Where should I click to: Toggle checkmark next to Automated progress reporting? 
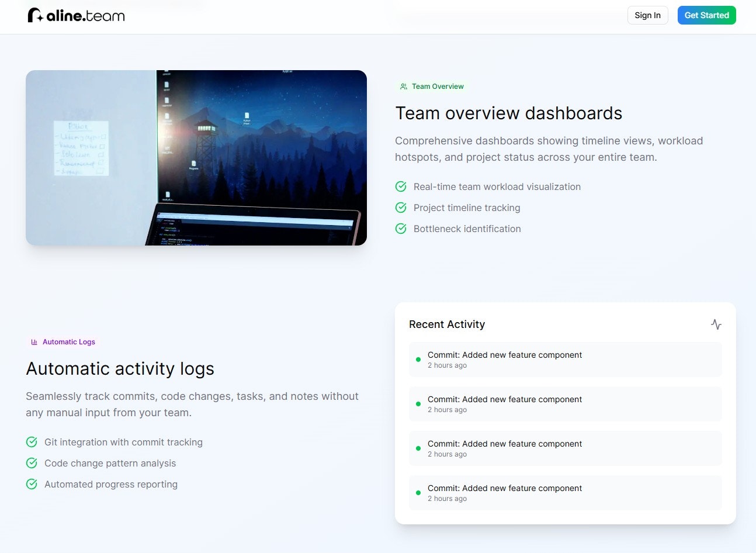pos(32,483)
